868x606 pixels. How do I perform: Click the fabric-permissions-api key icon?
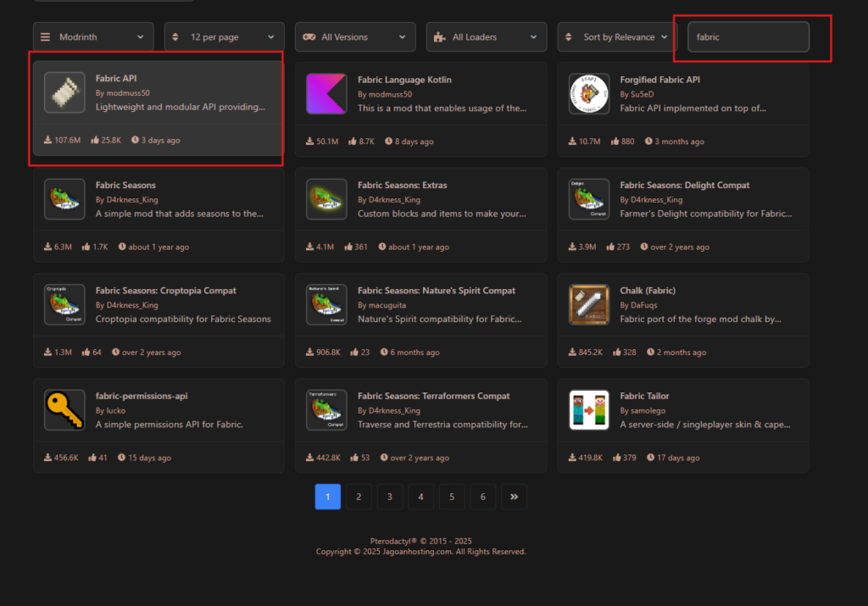point(64,409)
